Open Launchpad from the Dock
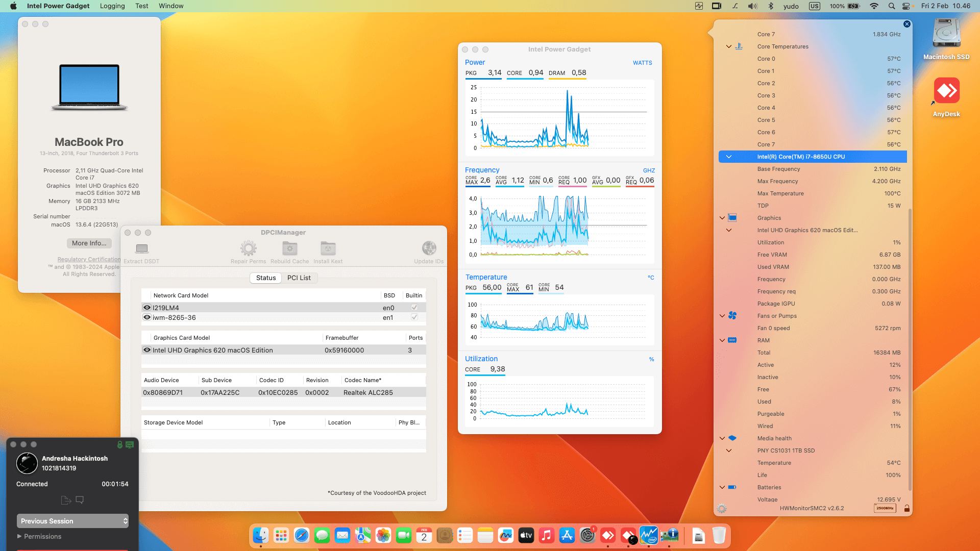This screenshot has height=551, width=980. pyautogui.click(x=281, y=535)
